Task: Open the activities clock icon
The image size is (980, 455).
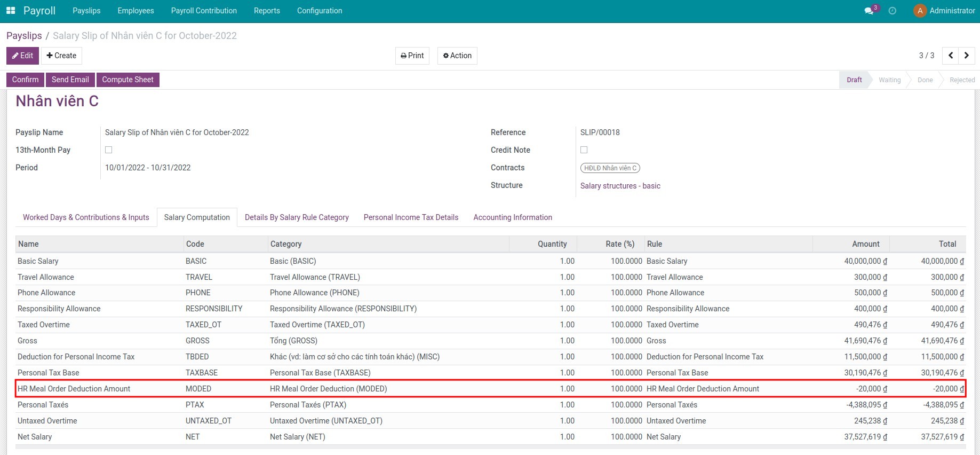Action: click(x=893, y=11)
